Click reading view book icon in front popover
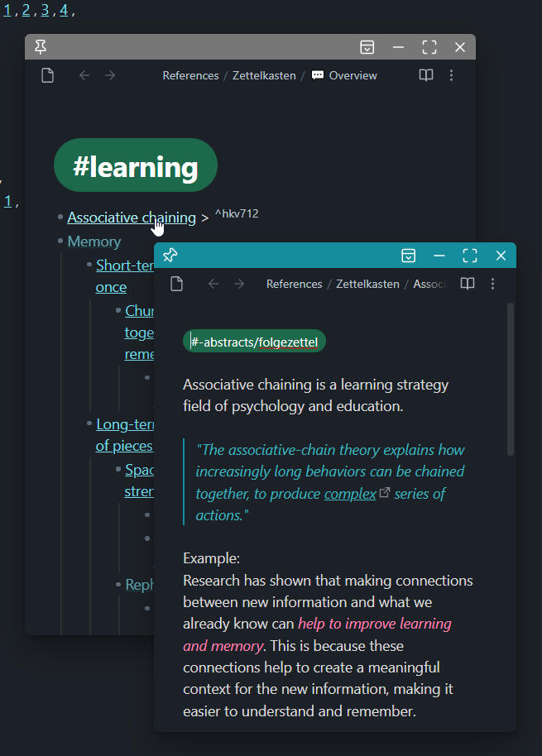Viewport: 542px width, 756px height. pyautogui.click(x=468, y=284)
